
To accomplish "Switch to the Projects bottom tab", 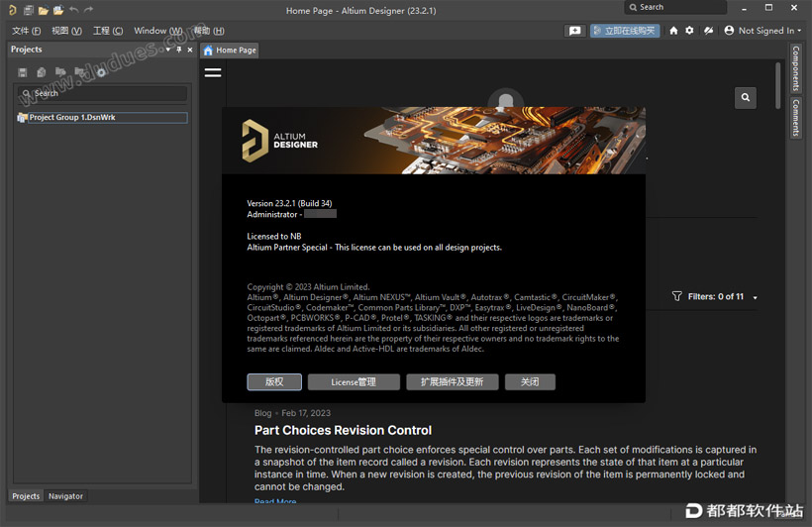I will tap(26, 496).
